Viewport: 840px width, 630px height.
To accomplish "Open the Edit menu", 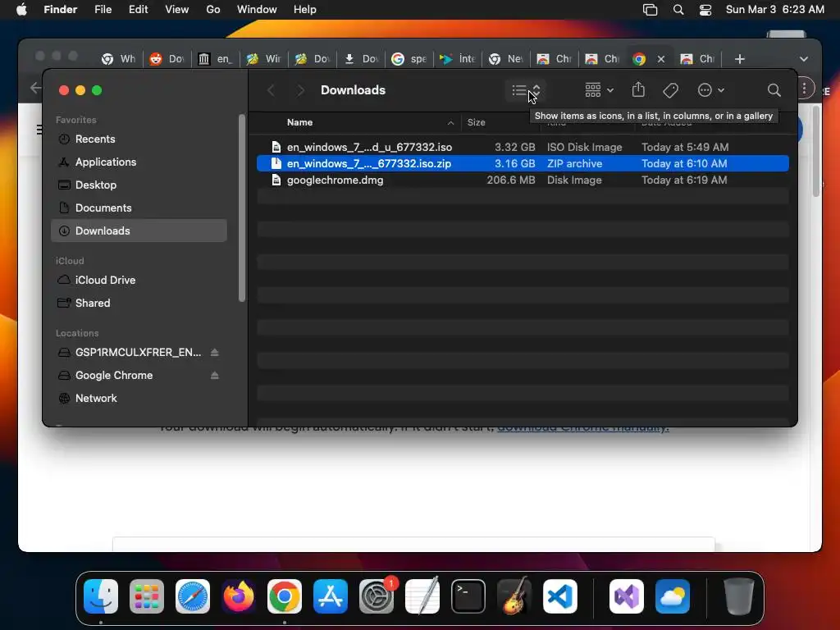I will 138,10.
